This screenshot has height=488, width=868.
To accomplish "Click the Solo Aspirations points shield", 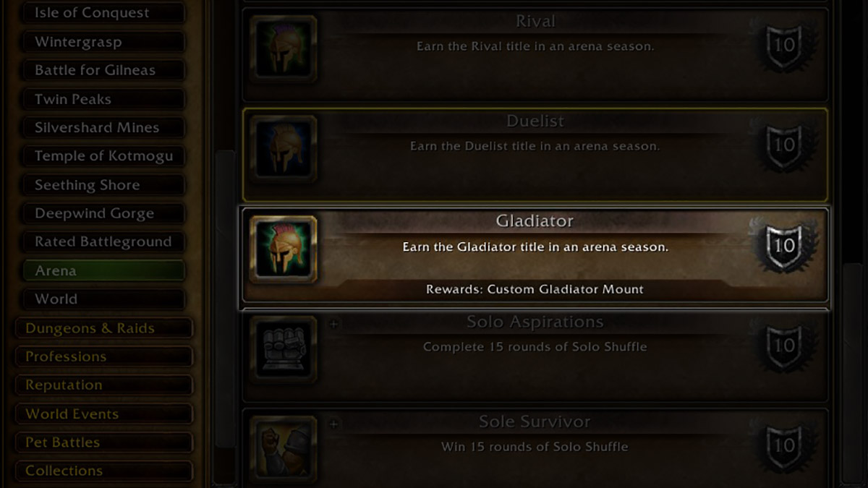I will (x=784, y=346).
